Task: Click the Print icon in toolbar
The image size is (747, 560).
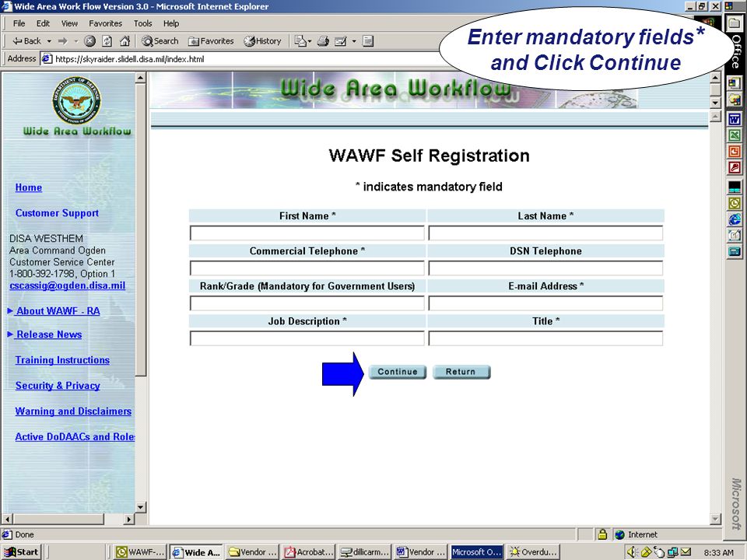Action: pos(324,41)
